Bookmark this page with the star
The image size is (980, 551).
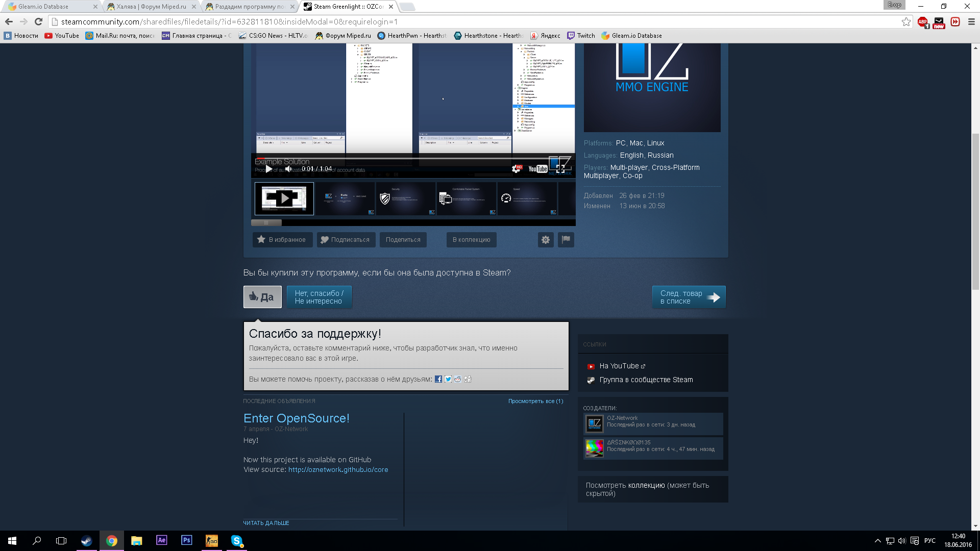[906, 21]
